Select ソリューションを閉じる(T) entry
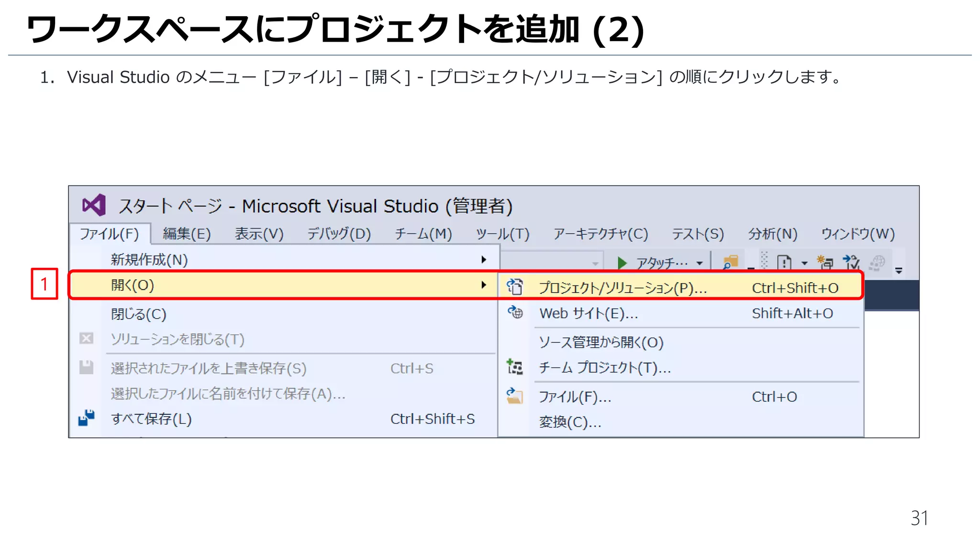 (x=285, y=339)
